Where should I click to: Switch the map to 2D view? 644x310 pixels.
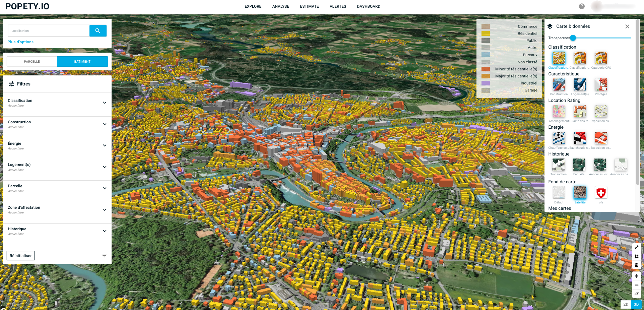point(626,304)
